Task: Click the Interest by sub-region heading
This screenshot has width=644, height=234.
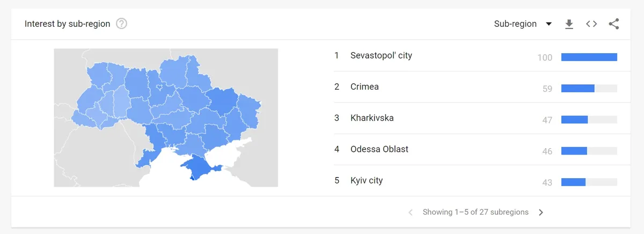Action: point(68,24)
